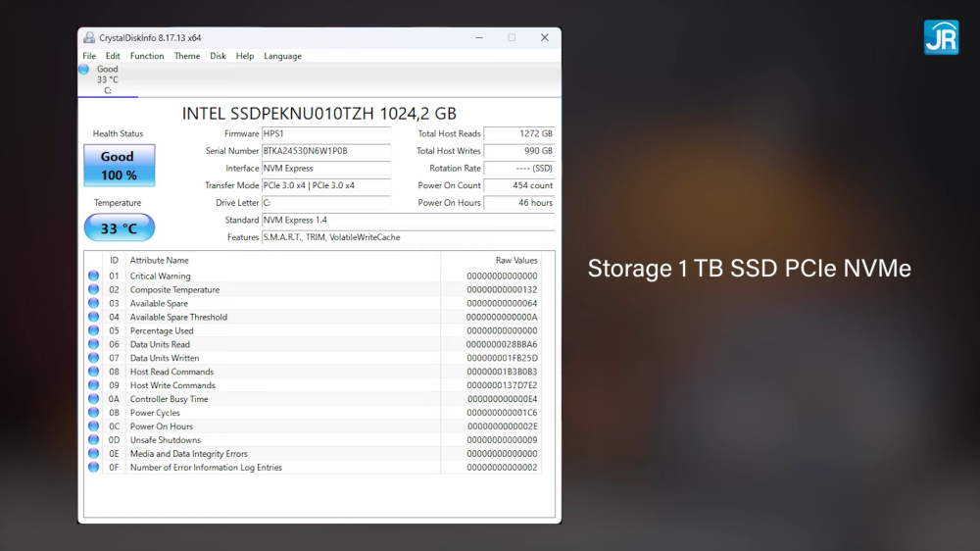
Task: Select the drive C: status orb icon
Action: [84, 70]
